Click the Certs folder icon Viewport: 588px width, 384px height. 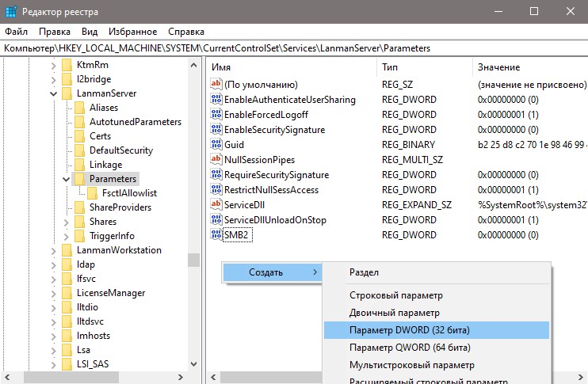[x=80, y=136]
